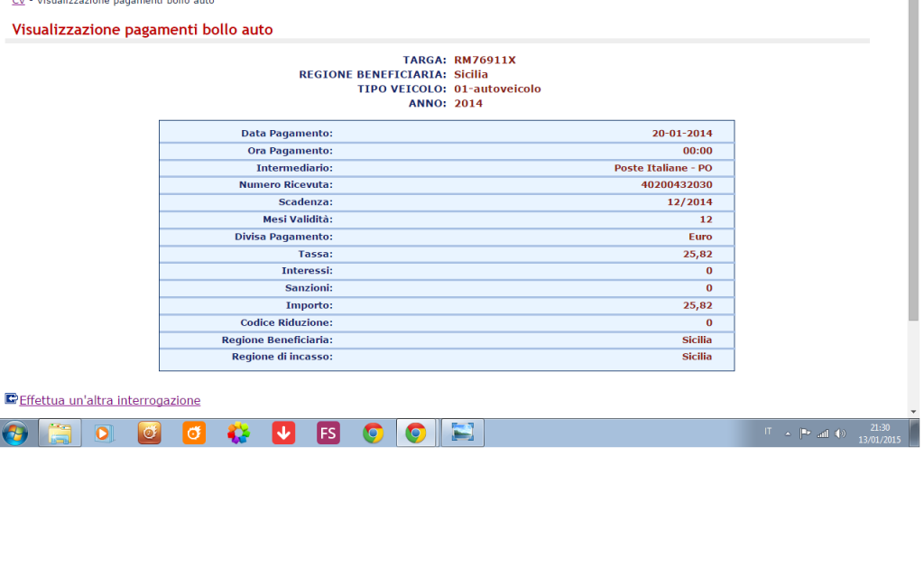
Task: Switch to the active Chrome window
Action: click(416, 433)
